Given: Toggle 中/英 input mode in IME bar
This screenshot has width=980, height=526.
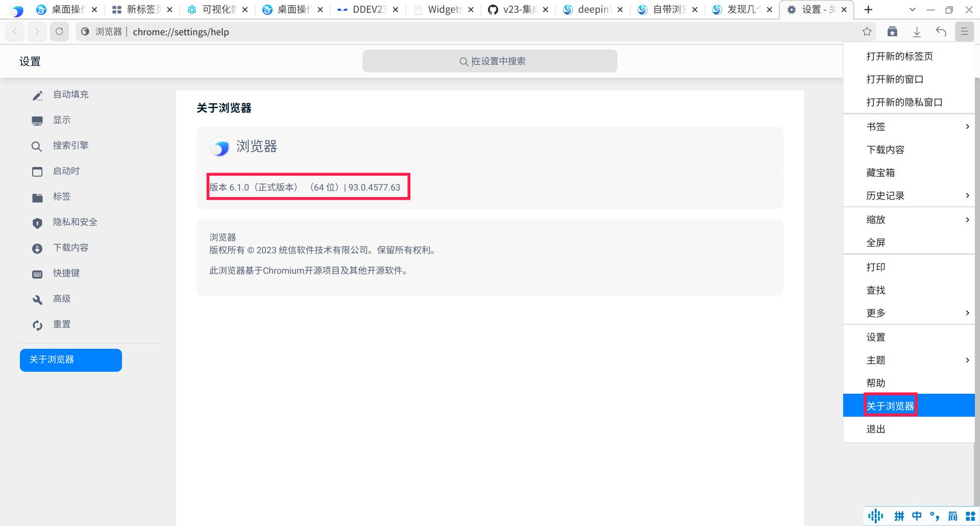Looking at the screenshot, I should pos(916,516).
